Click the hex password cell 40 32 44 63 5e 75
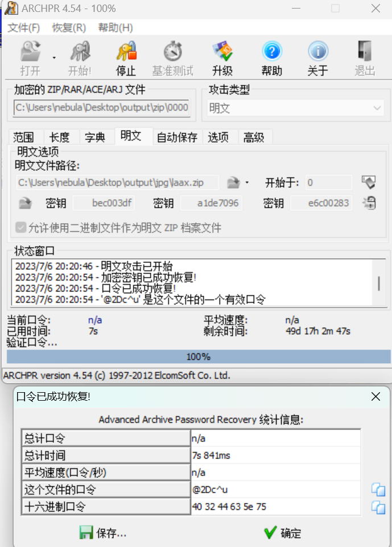 [x=275, y=507]
